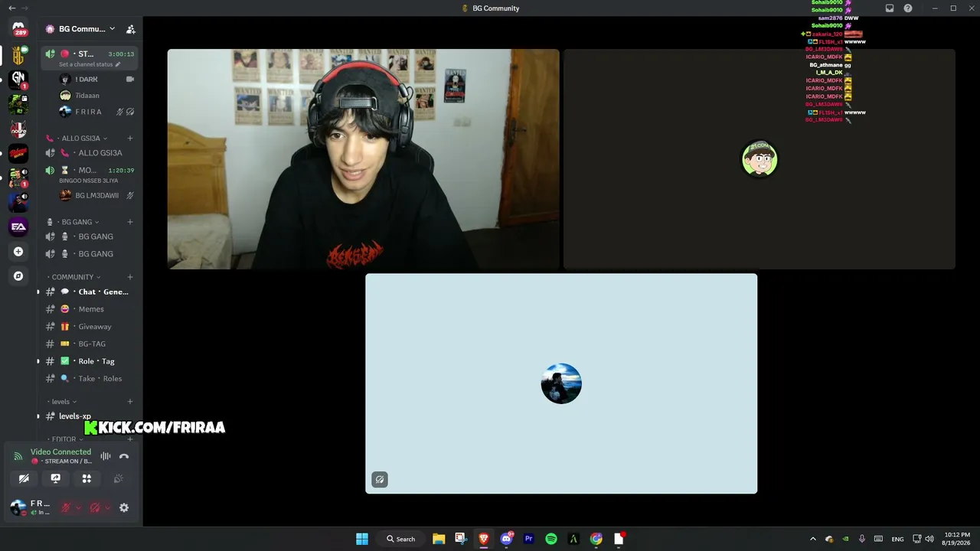Select user ! DARK in voice channel

click(96, 80)
